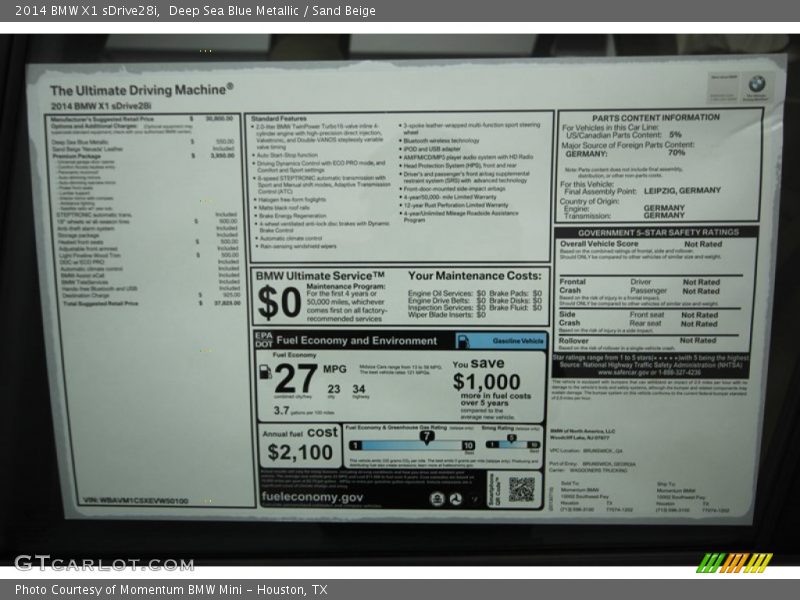This screenshot has height=600, width=800.
Task: Click the EPA seal icon near fueleconomy.gov
Action: (x=436, y=498)
